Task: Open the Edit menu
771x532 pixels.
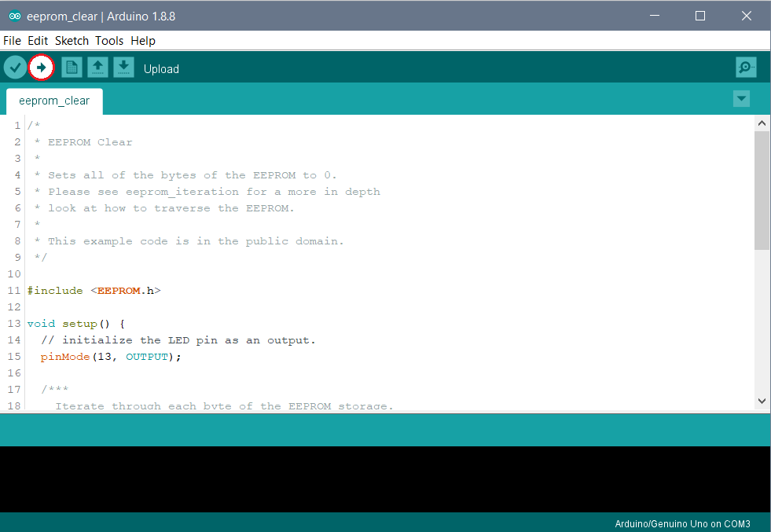Action: pyautogui.click(x=38, y=41)
